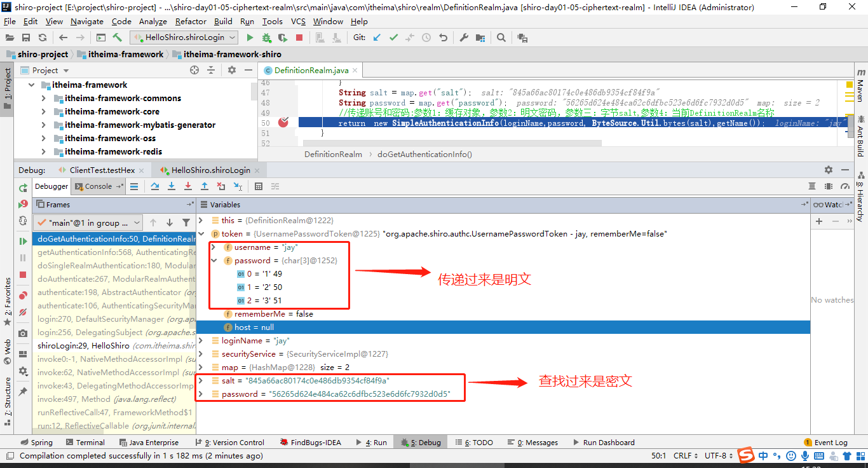This screenshot has height=468, width=868.
Task: Toggle Mute Breakpoints in debug sidebar
Action: (x=23, y=312)
